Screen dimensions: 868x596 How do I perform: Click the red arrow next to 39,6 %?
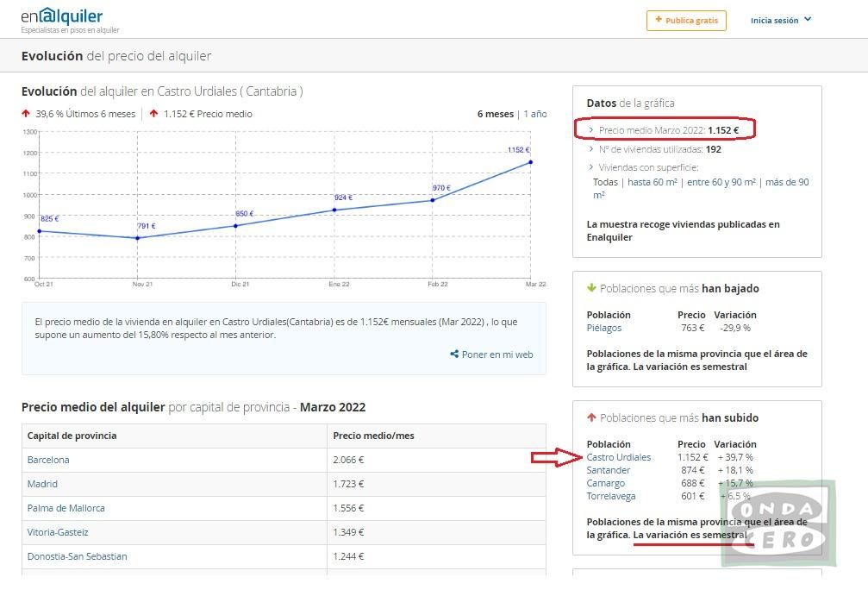pos(26,114)
